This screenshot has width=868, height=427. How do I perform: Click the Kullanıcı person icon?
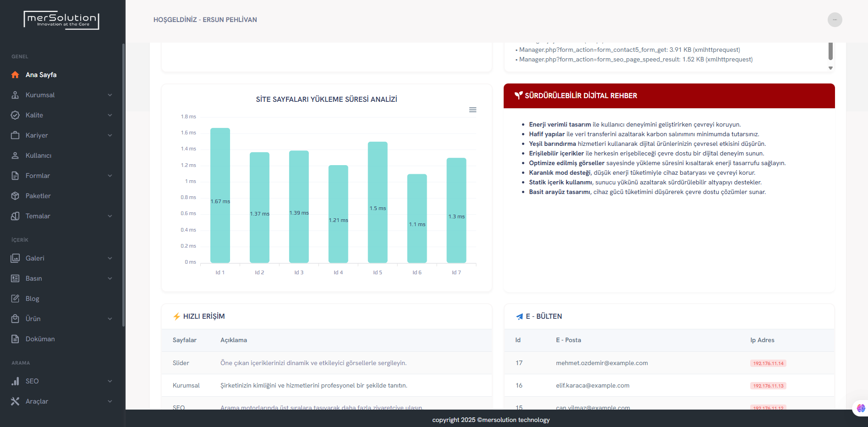coord(15,155)
